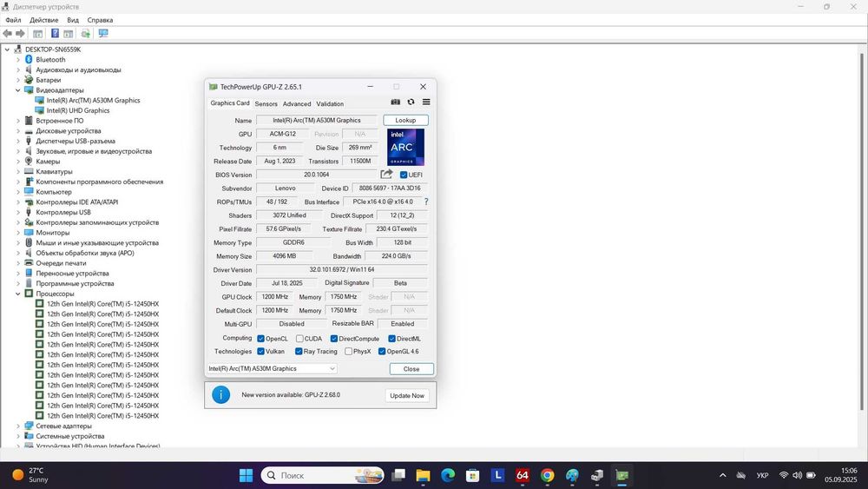868x489 pixels.
Task: Show hidden system tray icons
Action: (x=722, y=475)
